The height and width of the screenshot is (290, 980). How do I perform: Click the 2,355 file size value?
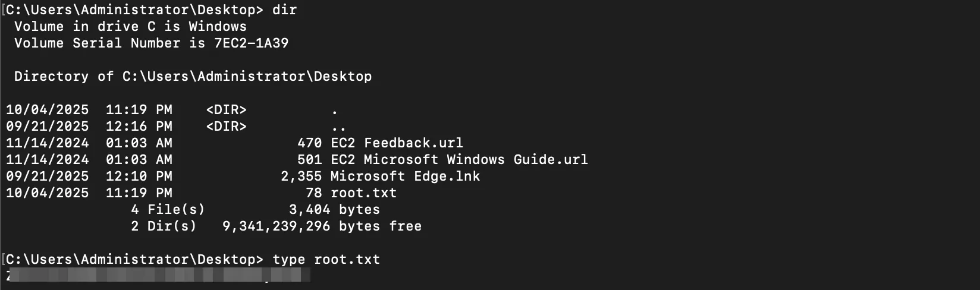click(301, 176)
